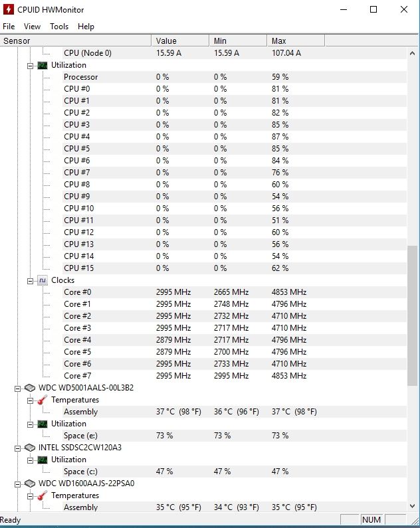The image size is (420, 528).
Task: Click the thermometer icon under WDC WD5001AALS
Action: pyautogui.click(x=43, y=400)
